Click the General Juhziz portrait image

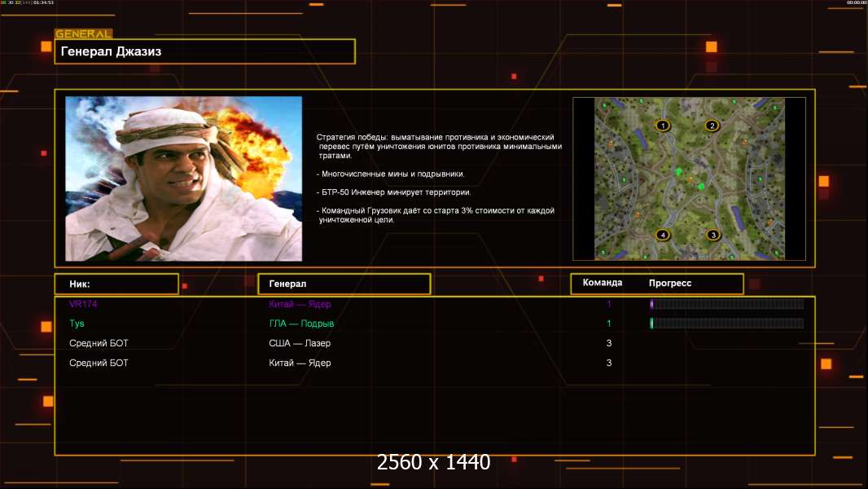pyautogui.click(x=183, y=178)
